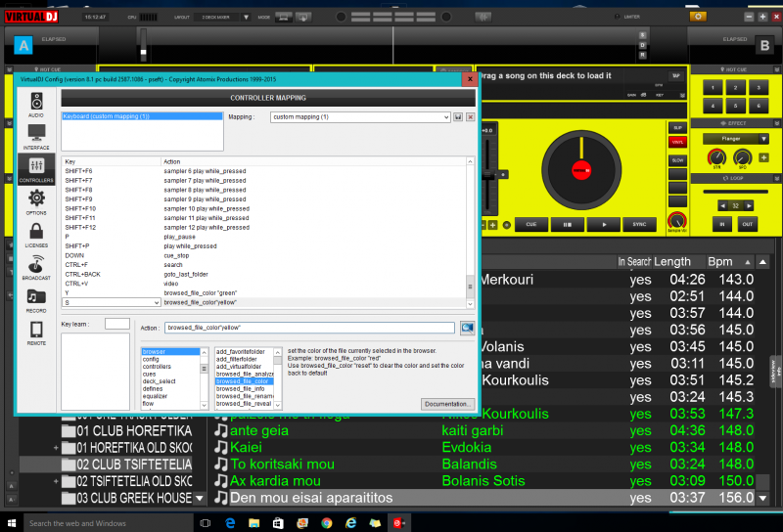Image resolution: width=783 pixels, height=532 pixels.
Task: Open the Remote settings section
Action: coord(36,332)
